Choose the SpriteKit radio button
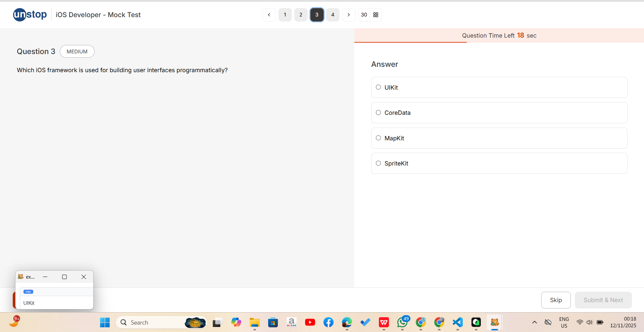The width and height of the screenshot is (644, 332). [x=379, y=163]
